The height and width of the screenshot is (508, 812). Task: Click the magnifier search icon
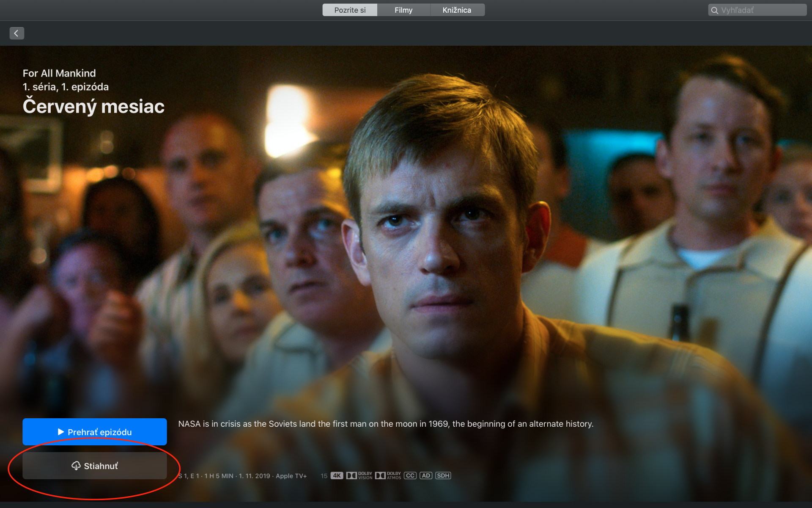point(715,11)
